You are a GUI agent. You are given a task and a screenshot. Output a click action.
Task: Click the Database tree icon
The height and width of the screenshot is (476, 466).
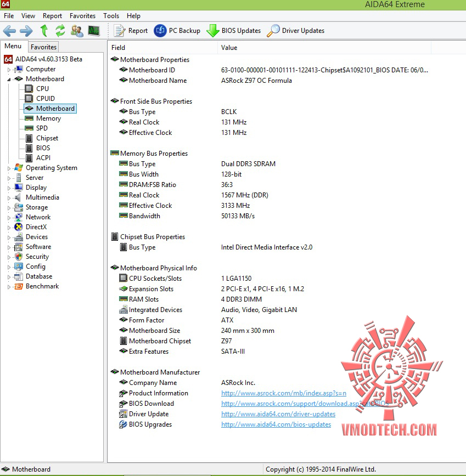19,276
